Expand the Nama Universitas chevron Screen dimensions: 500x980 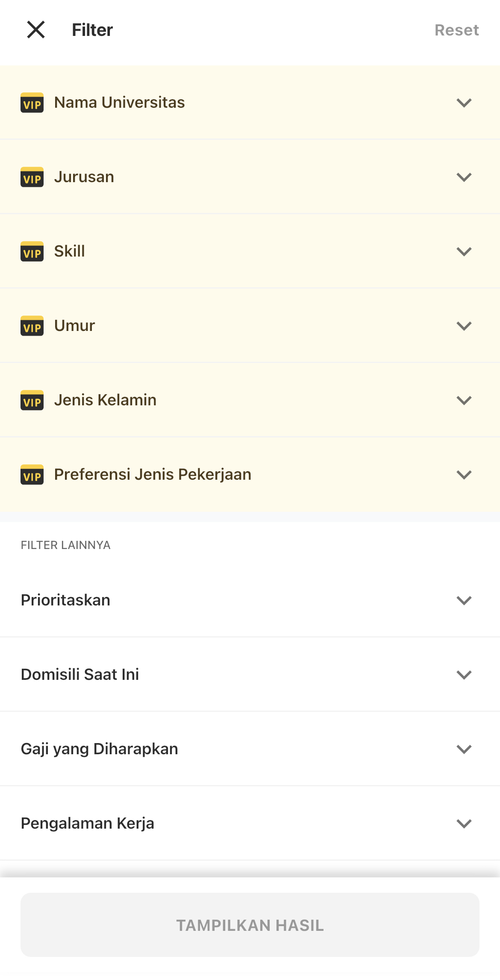(x=464, y=103)
